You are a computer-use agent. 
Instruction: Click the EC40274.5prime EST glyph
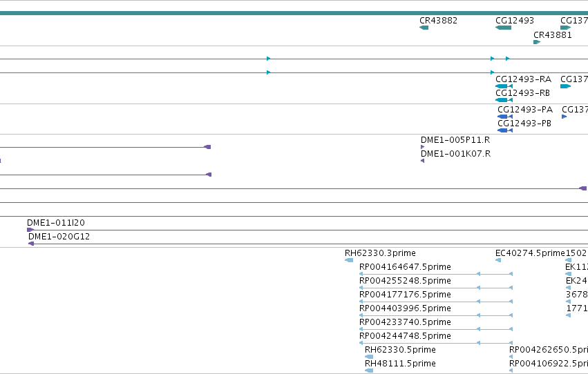498,260
